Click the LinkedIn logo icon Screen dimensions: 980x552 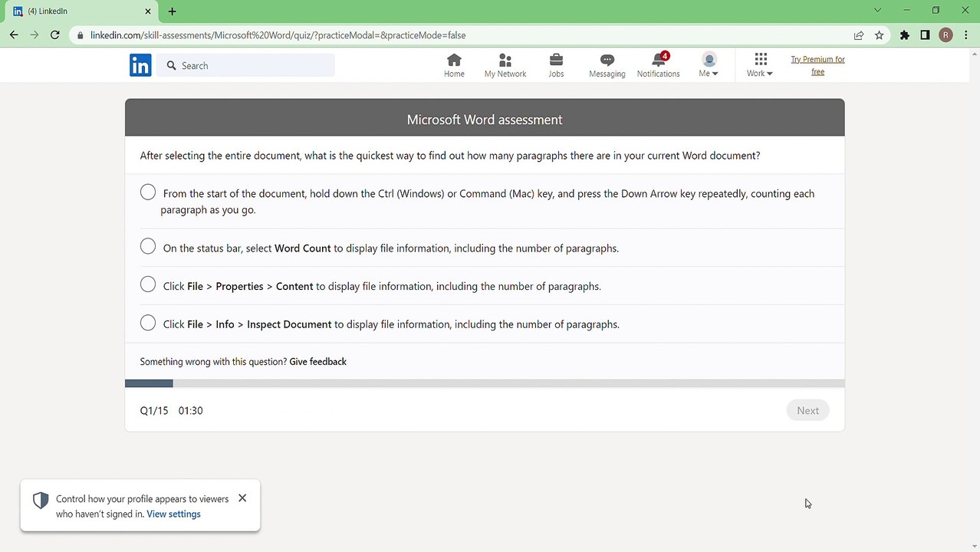coord(140,65)
